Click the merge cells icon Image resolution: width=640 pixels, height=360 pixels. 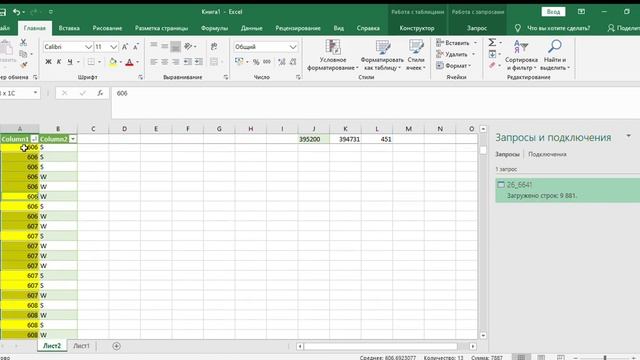click(213, 62)
